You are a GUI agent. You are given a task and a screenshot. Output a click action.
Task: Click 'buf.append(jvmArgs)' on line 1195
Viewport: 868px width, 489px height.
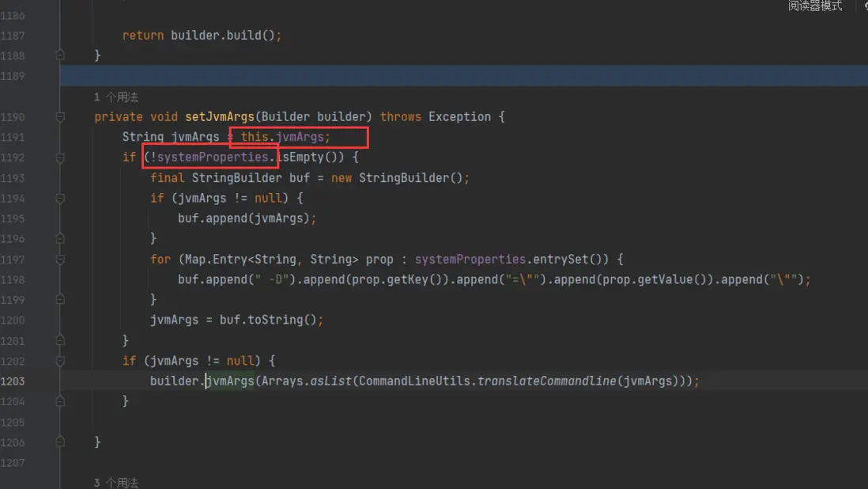click(x=243, y=218)
